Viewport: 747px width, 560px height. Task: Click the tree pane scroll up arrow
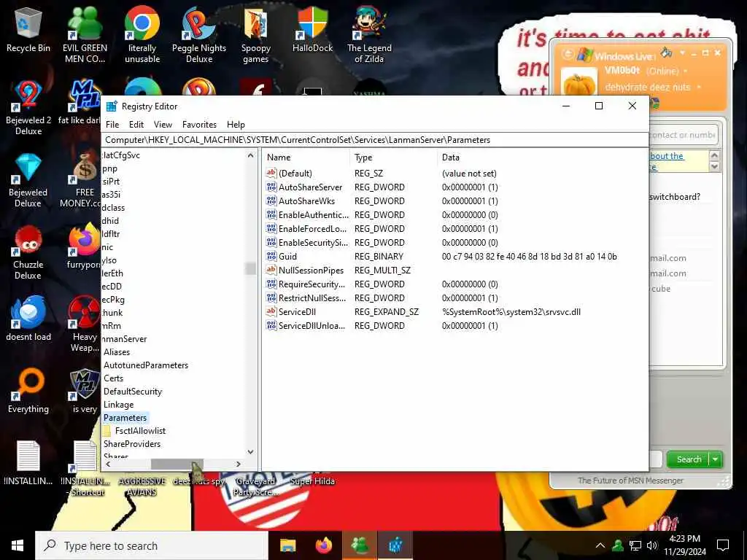click(x=251, y=156)
